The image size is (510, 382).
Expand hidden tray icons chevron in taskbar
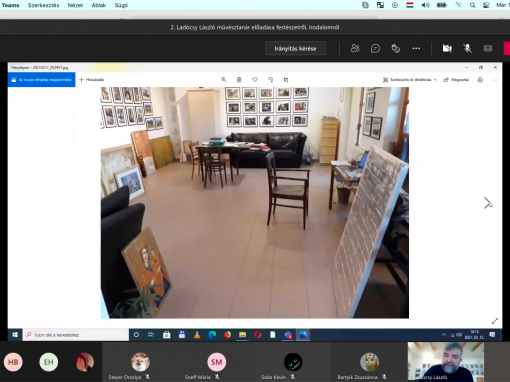click(x=444, y=335)
